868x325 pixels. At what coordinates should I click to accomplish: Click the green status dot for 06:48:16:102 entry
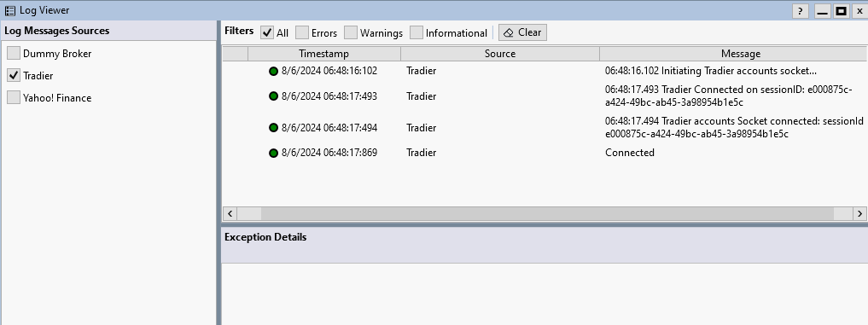[x=273, y=71]
